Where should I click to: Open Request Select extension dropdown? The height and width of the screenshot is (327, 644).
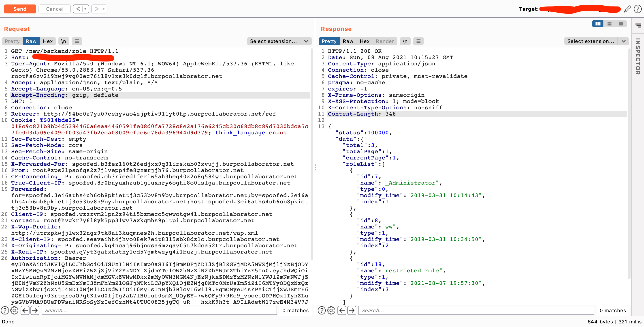279,41
